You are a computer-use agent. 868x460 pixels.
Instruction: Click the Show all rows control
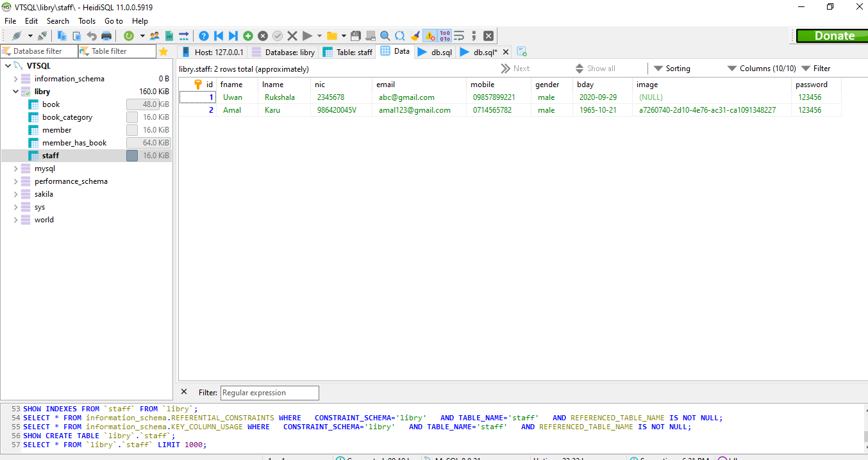pos(601,68)
